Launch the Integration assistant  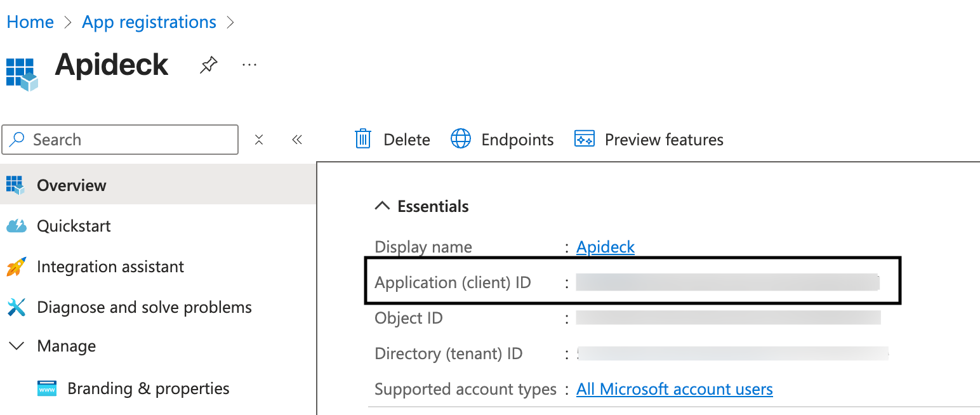pyautogui.click(x=111, y=266)
